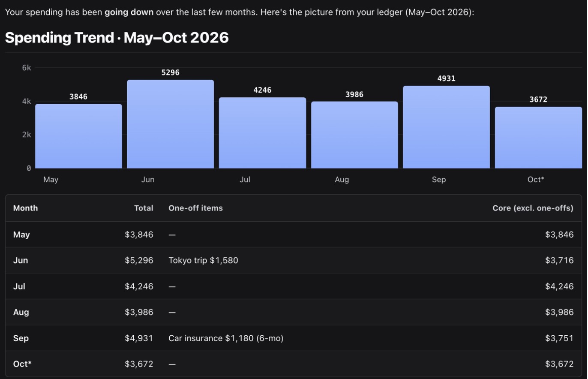Select the August bar in the chart
588x379 pixels.
(x=354, y=135)
